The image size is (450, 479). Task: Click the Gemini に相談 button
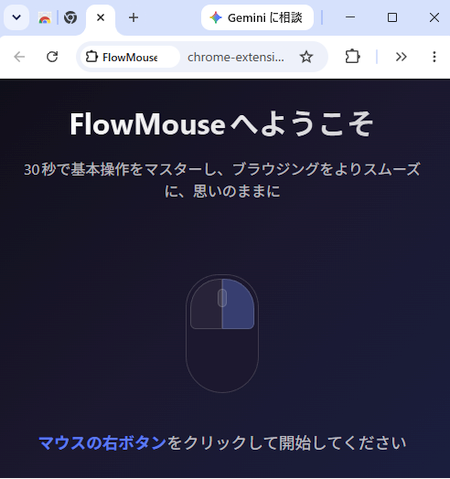(257, 18)
